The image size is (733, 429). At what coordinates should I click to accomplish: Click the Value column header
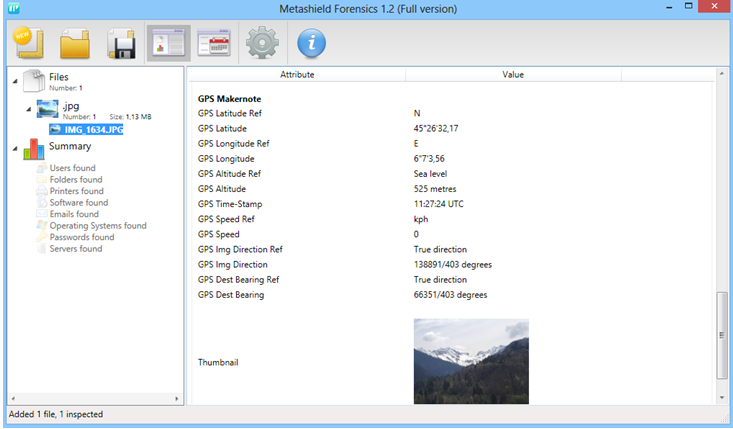point(513,74)
